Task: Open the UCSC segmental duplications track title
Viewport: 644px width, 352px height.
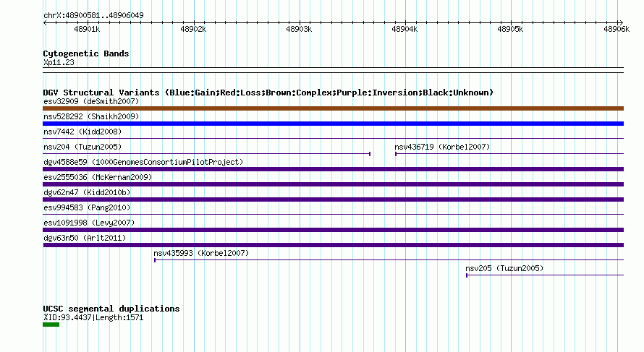Action: (111, 309)
